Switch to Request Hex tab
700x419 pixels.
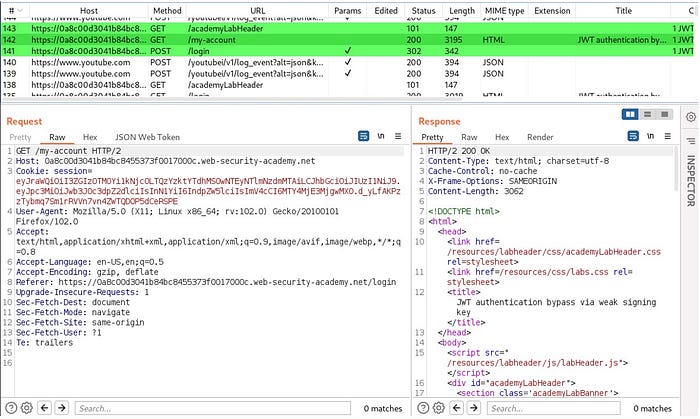click(x=90, y=137)
